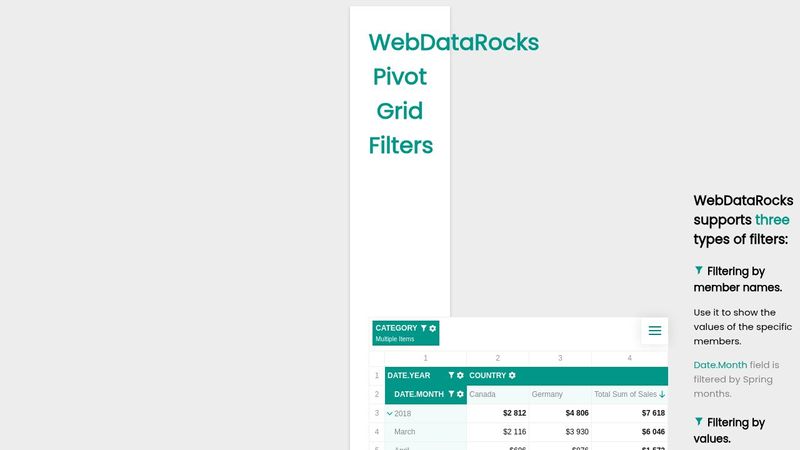Click the WebDataRocks page title

(454, 94)
